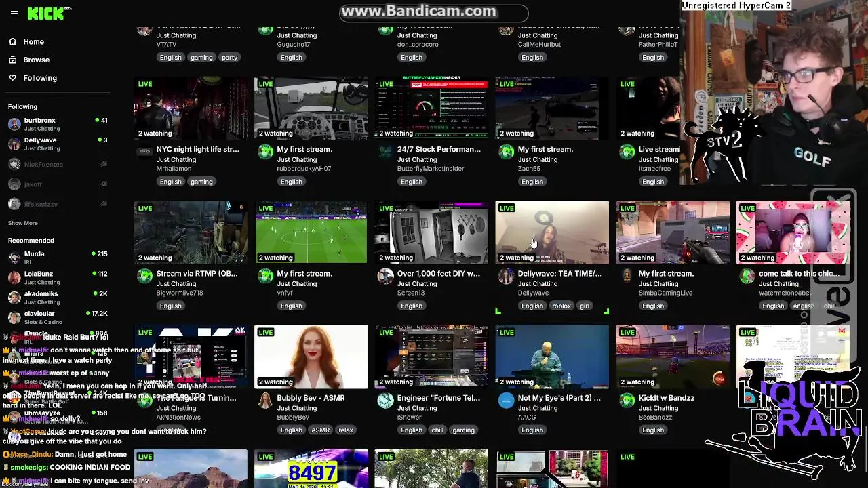
Task: Open Murda recommended channel
Action: (57, 258)
